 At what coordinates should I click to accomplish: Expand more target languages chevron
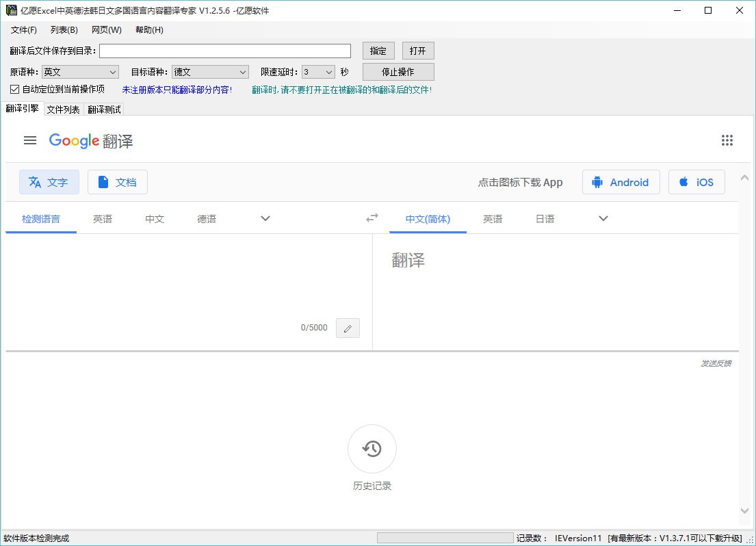point(603,218)
